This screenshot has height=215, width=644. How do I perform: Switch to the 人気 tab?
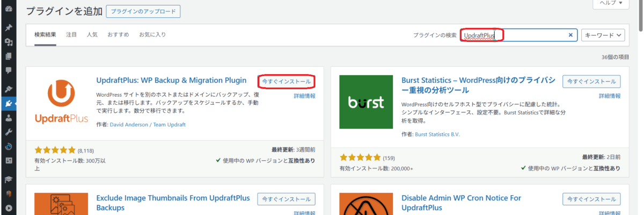coord(92,34)
